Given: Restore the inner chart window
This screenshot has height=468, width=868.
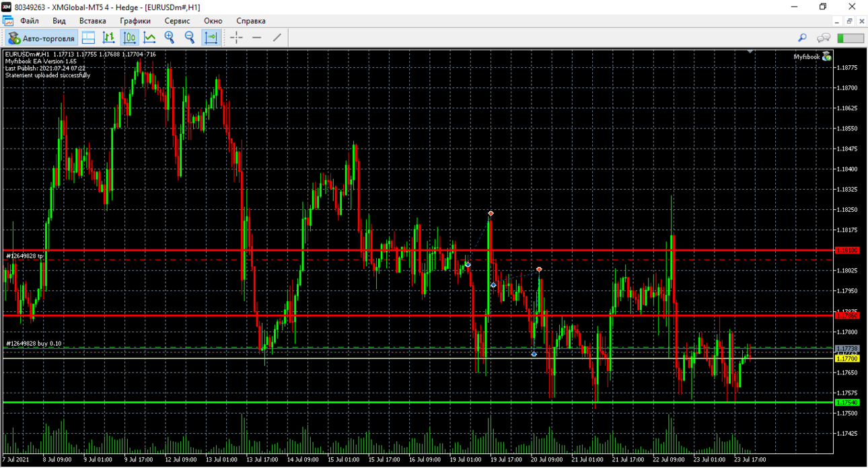Looking at the screenshot, I should click(850, 21).
